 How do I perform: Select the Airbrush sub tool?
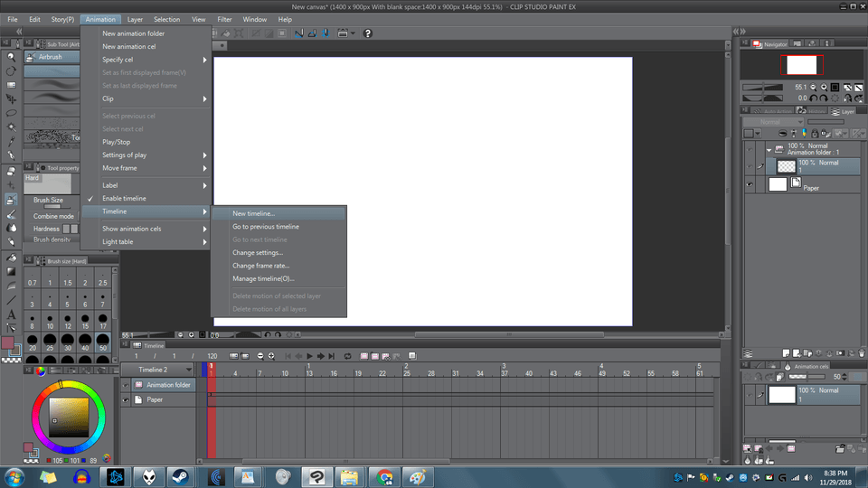tap(50, 56)
